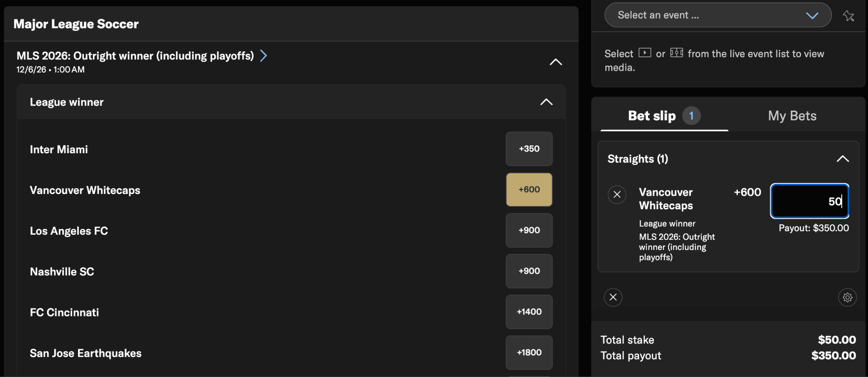The width and height of the screenshot is (868, 377).
Task: Click the League winner label in bet slip
Action: pyautogui.click(x=667, y=224)
